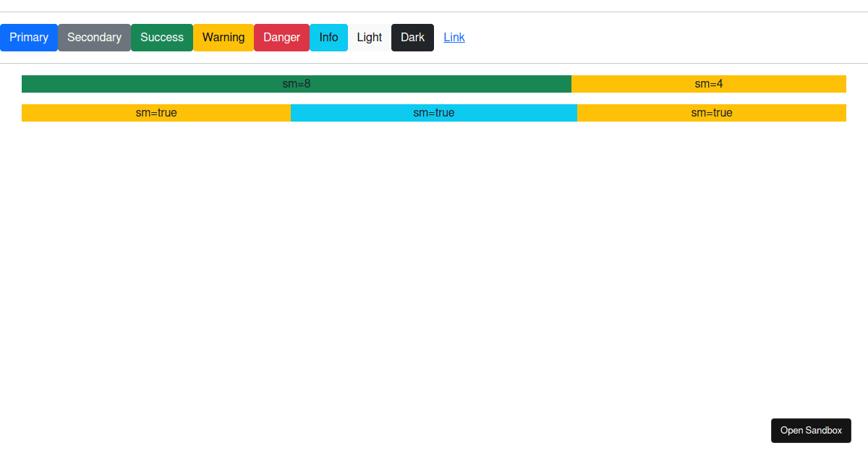
Task: Open the Link hyperlink
Action: [454, 37]
